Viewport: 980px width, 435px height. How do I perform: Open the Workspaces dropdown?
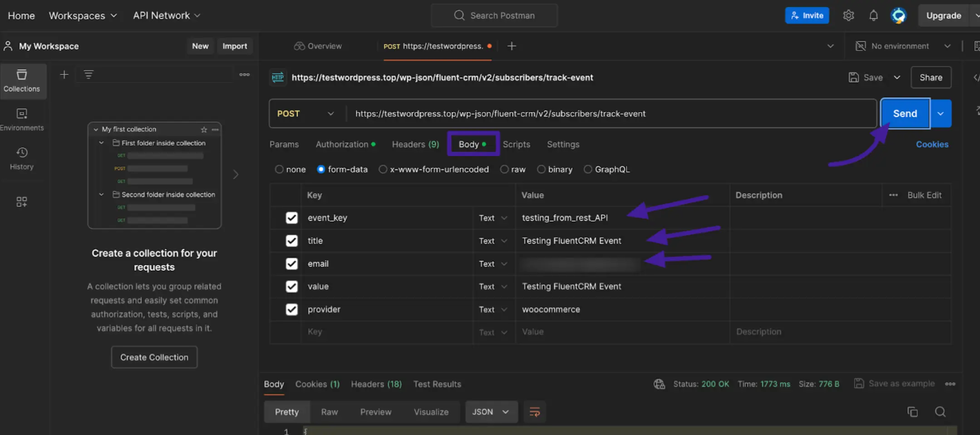click(x=83, y=15)
